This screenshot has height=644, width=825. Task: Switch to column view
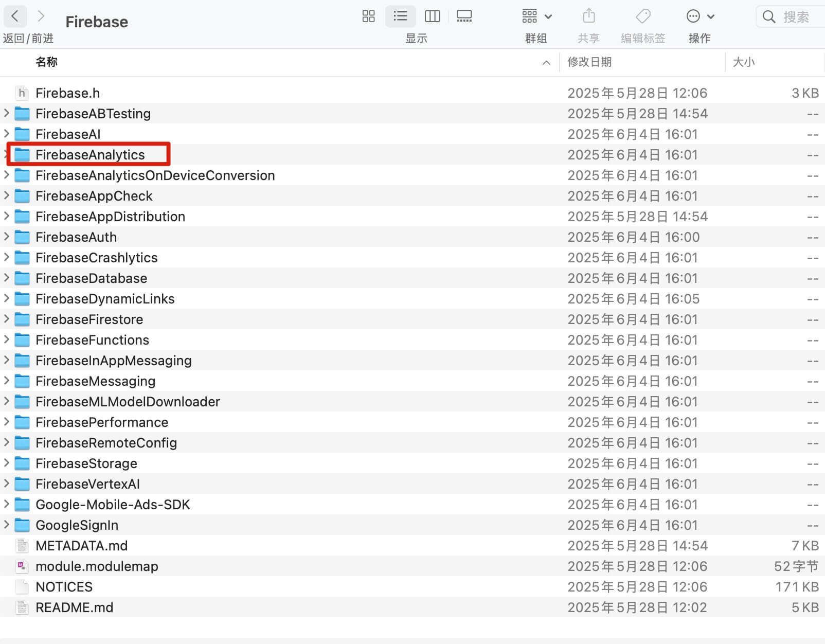[432, 16]
